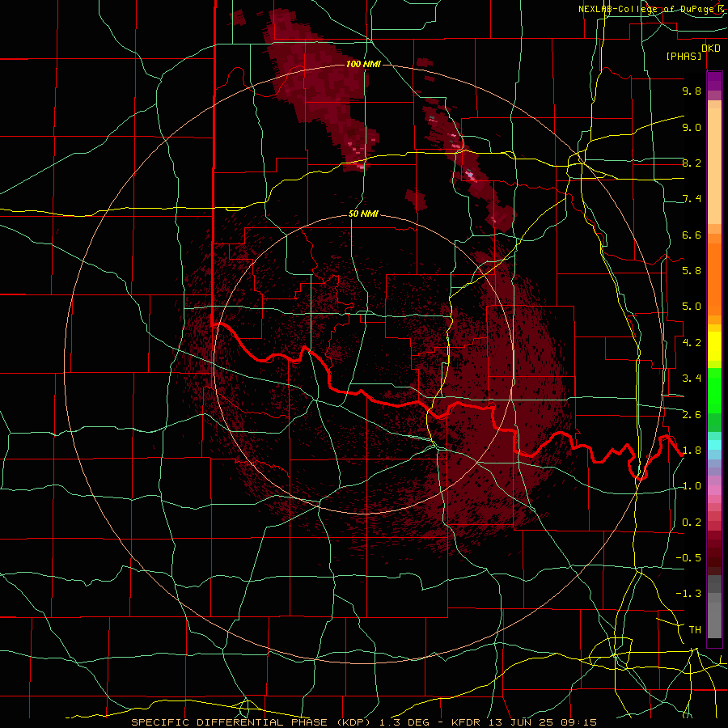This screenshot has width=728, height=728.
Task: Pick the orange segment of the color scale
Action: (x=714, y=278)
